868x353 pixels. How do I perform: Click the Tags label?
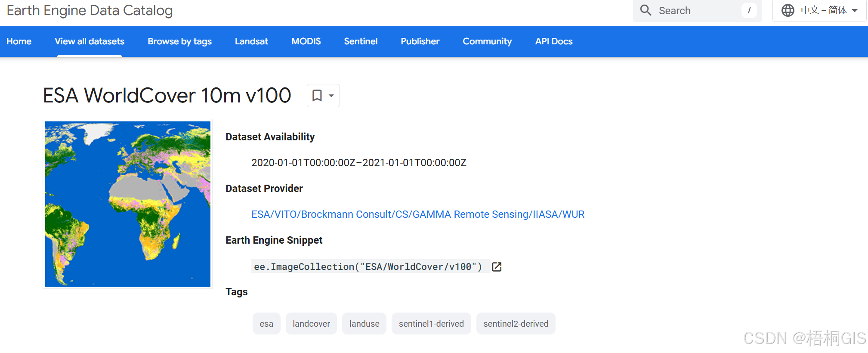[236, 292]
